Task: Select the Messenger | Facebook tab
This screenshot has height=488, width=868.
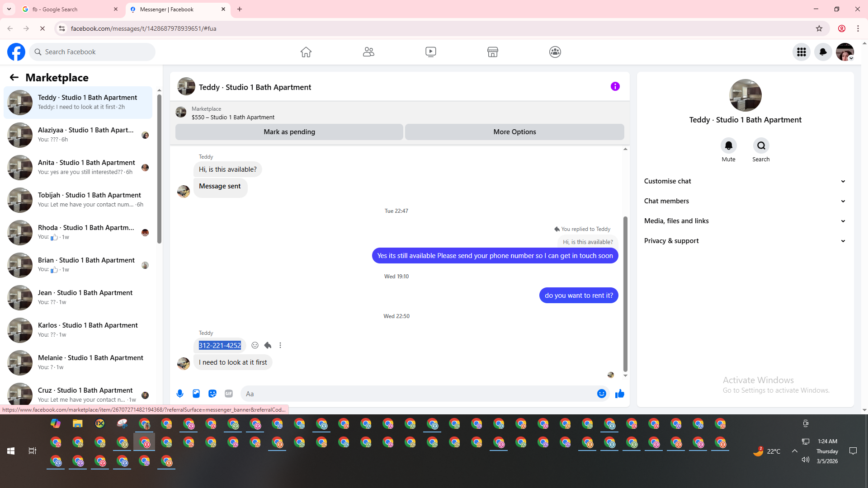Action: [178, 9]
